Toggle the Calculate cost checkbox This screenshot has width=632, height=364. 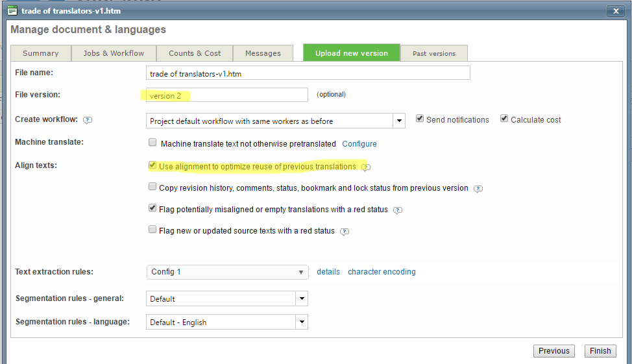pyautogui.click(x=504, y=119)
